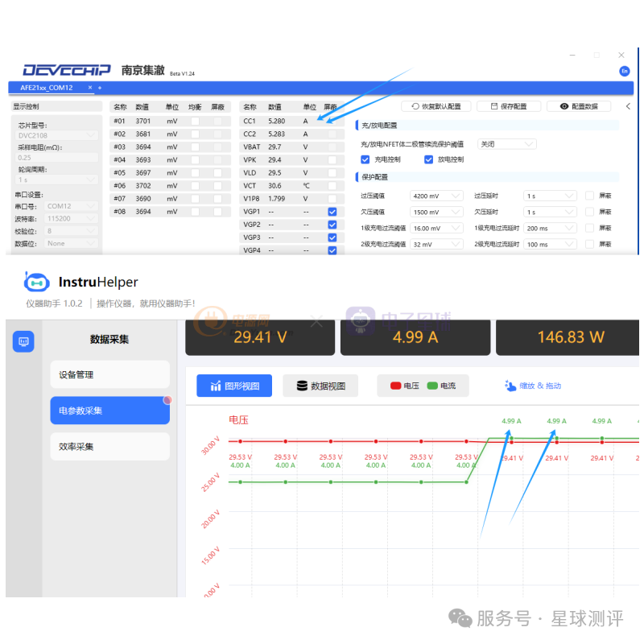644x644 pixels.
Task: Enable the balance checkbox for cell #01
Action: 195,121
